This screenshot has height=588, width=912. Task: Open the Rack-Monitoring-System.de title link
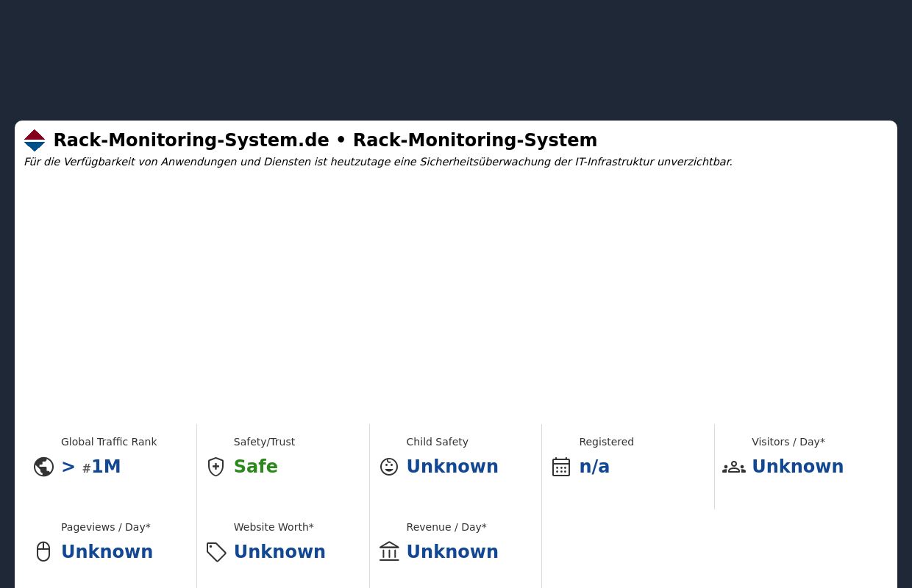(x=191, y=140)
